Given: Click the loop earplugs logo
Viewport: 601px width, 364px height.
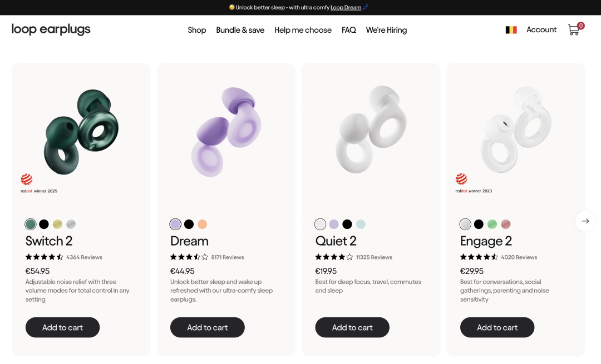Looking at the screenshot, I should [51, 29].
